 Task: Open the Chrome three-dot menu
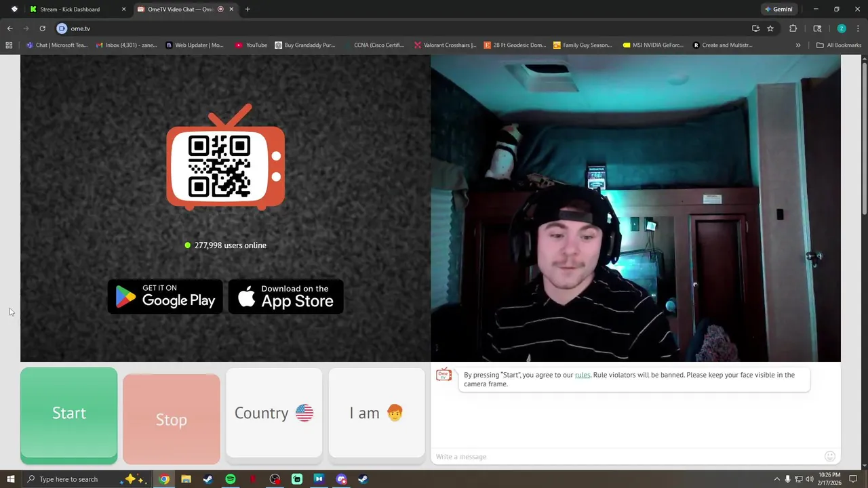click(x=858, y=28)
